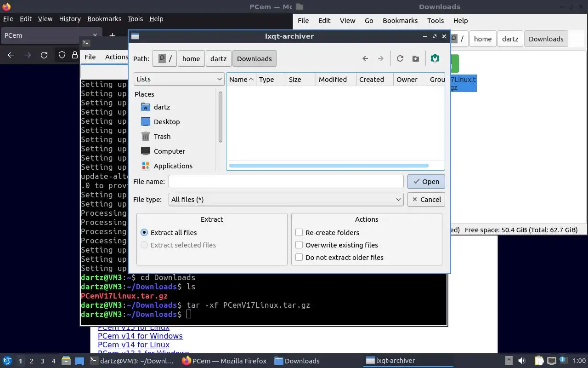Image resolution: width=588 pixels, height=368 pixels.
Task: Switch to PCem Mozilla Firefox taskbar entry
Action: tap(224, 361)
